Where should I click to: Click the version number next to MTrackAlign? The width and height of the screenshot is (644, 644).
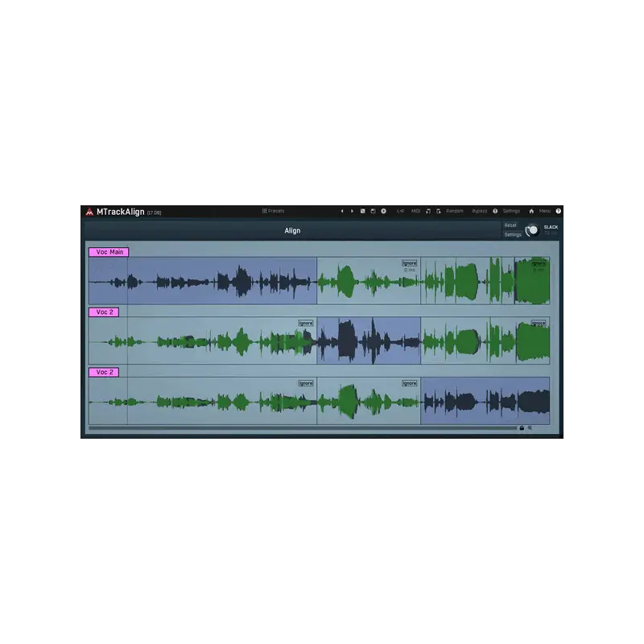[x=154, y=213]
